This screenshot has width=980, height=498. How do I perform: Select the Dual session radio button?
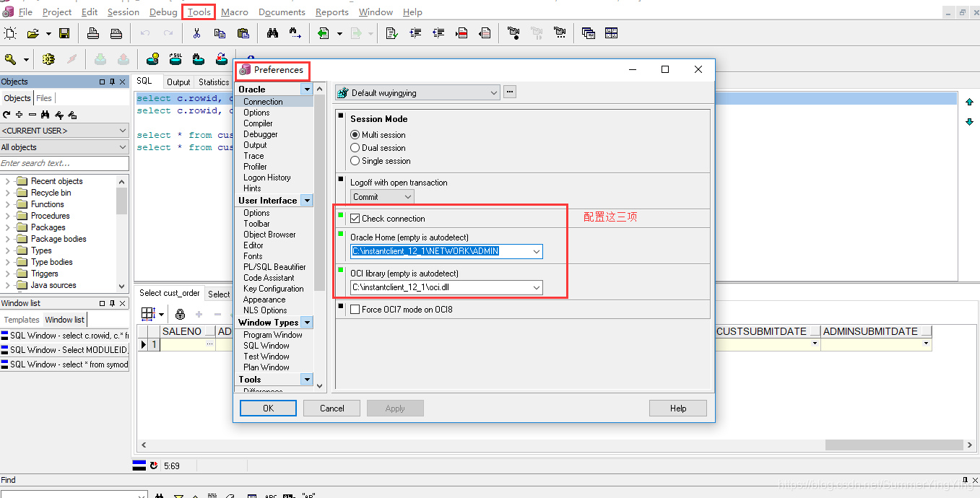(x=355, y=148)
